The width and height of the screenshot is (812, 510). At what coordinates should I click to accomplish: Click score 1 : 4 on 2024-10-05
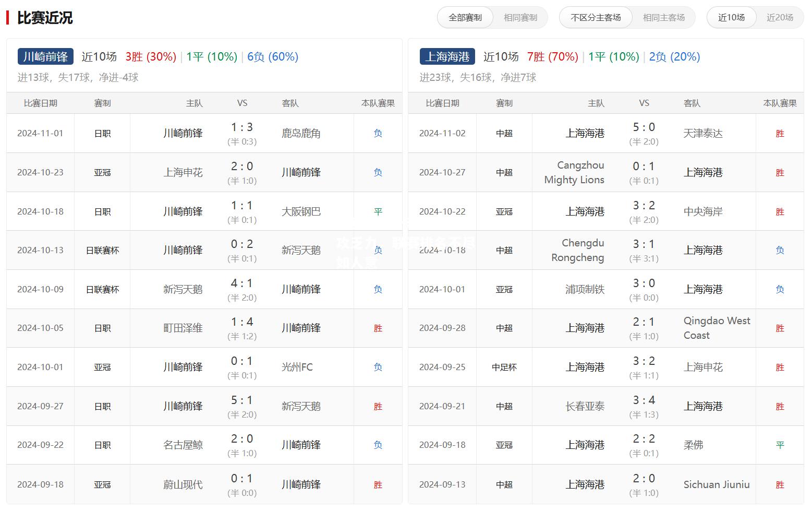coord(242,322)
